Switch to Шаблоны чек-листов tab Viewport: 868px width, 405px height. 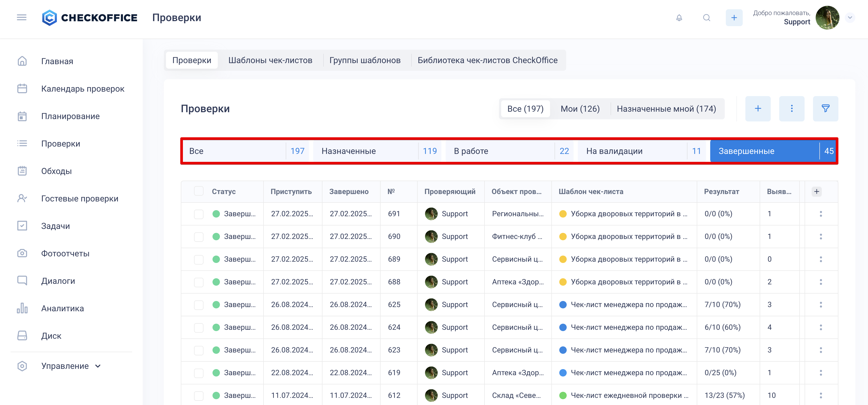[x=270, y=60]
